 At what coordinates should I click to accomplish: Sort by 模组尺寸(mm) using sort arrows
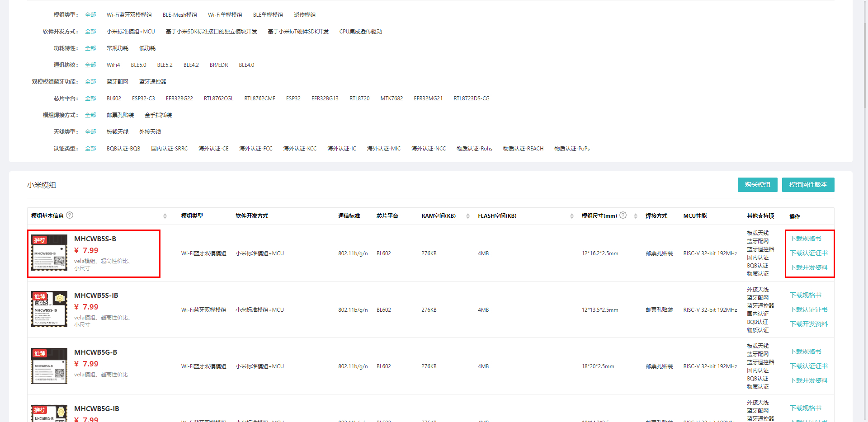636,216
